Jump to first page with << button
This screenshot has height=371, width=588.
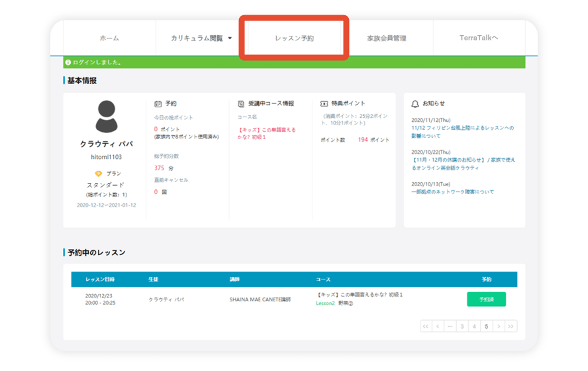tap(426, 326)
